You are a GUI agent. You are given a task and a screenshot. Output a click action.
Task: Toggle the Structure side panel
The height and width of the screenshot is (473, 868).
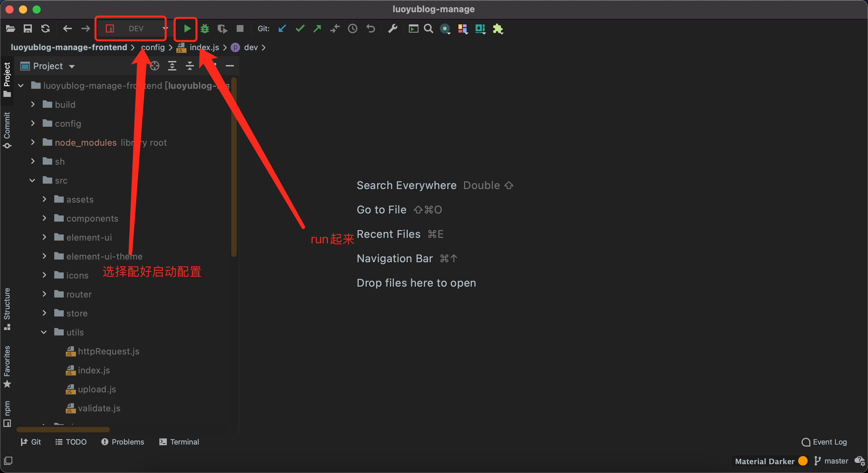(x=7, y=308)
